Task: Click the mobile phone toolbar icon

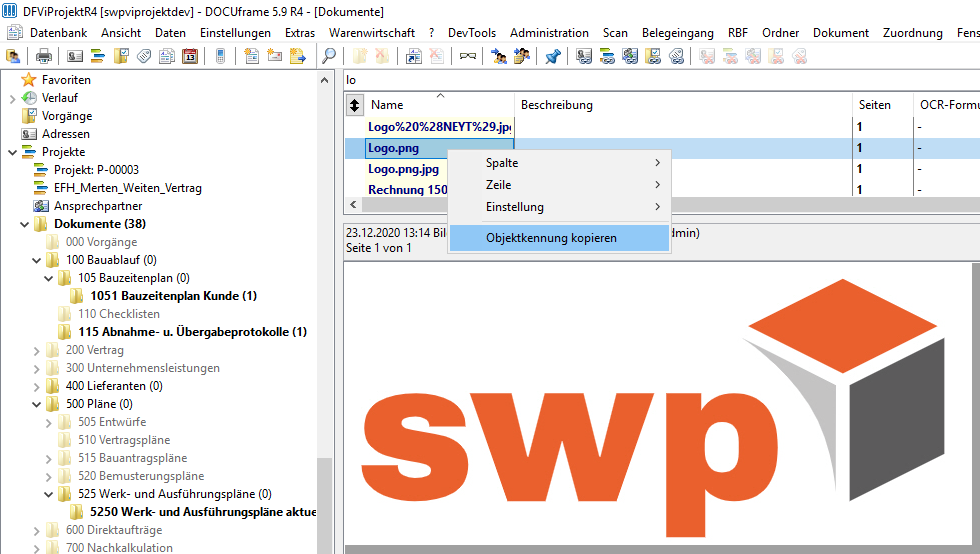Action: pyautogui.click(x=220, y=57)
